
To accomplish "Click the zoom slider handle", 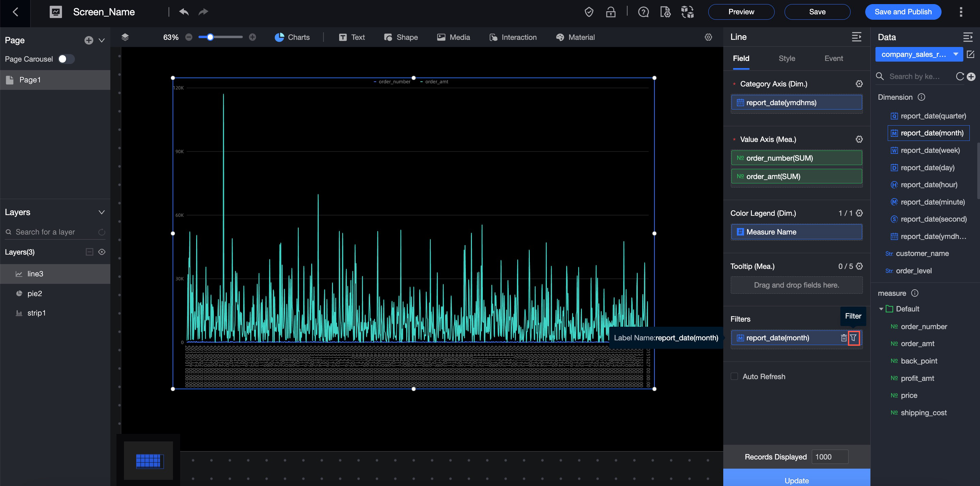I will (x=210, y=37).
